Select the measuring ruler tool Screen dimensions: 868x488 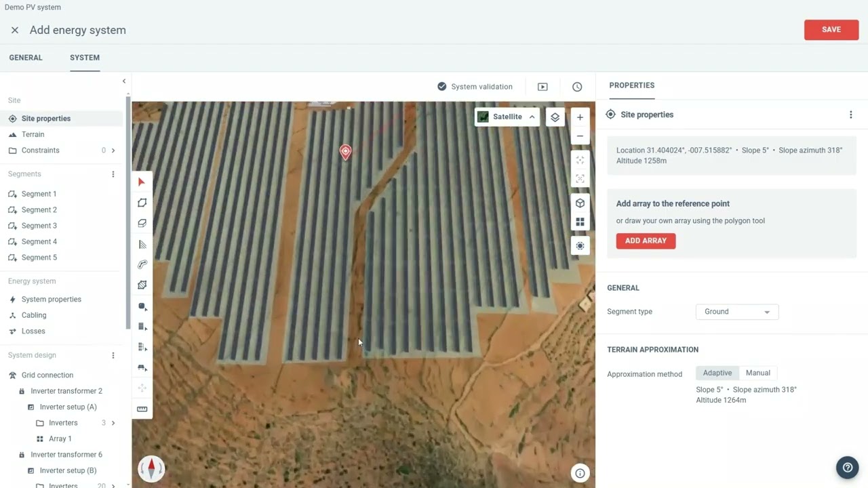(142, 409)
